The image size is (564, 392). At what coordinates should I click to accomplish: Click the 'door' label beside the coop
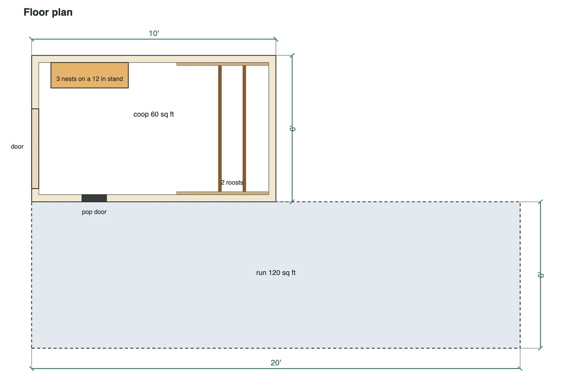pos(17,146)
